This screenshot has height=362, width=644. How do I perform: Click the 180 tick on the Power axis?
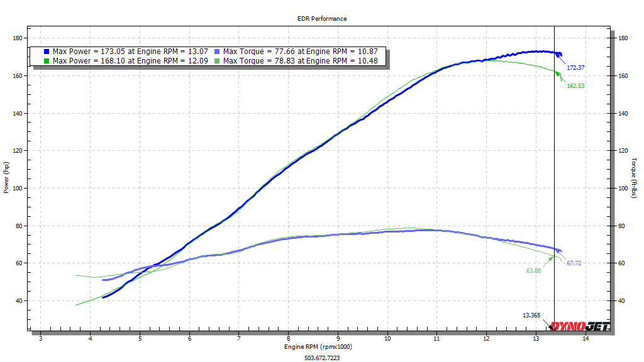[18, 38]
